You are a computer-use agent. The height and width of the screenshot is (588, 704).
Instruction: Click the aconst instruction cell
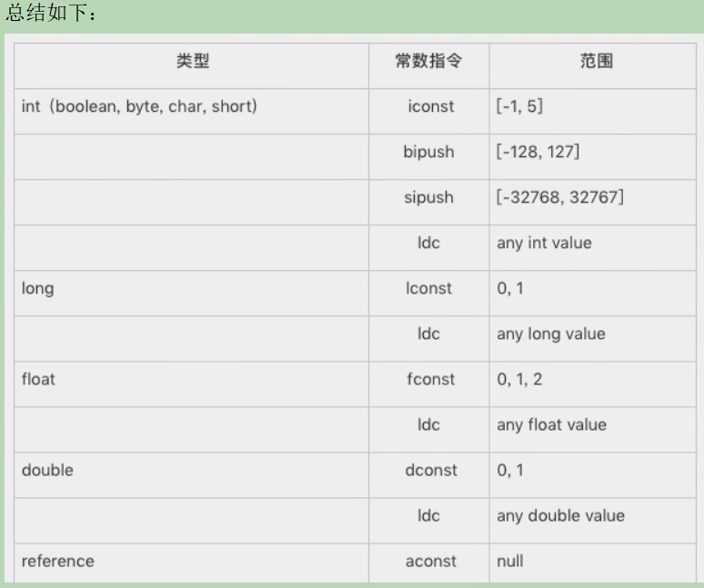click(428, 563)
